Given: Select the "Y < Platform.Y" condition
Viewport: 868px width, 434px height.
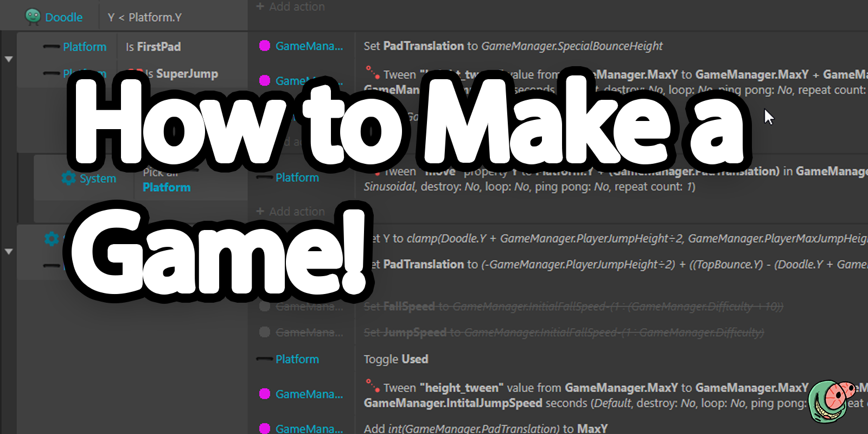Looking at the screenshot, I should pyautogui.click(x=144, y=17).
